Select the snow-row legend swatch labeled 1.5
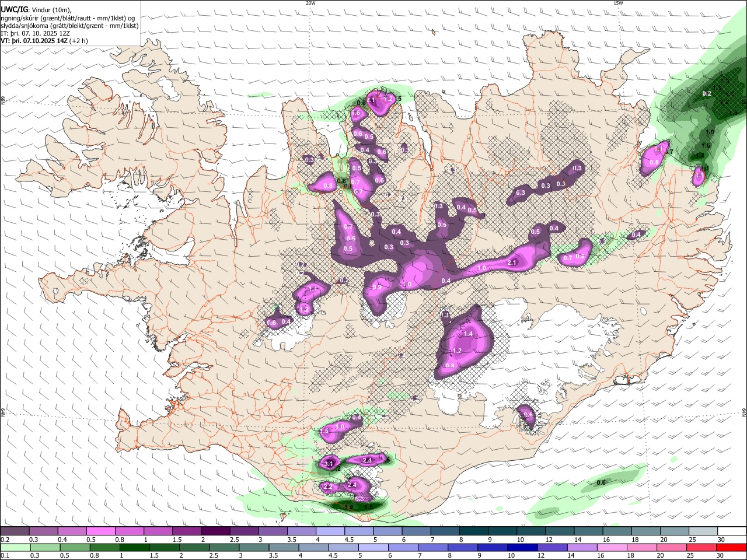747x560 pixels. (186, 531)
